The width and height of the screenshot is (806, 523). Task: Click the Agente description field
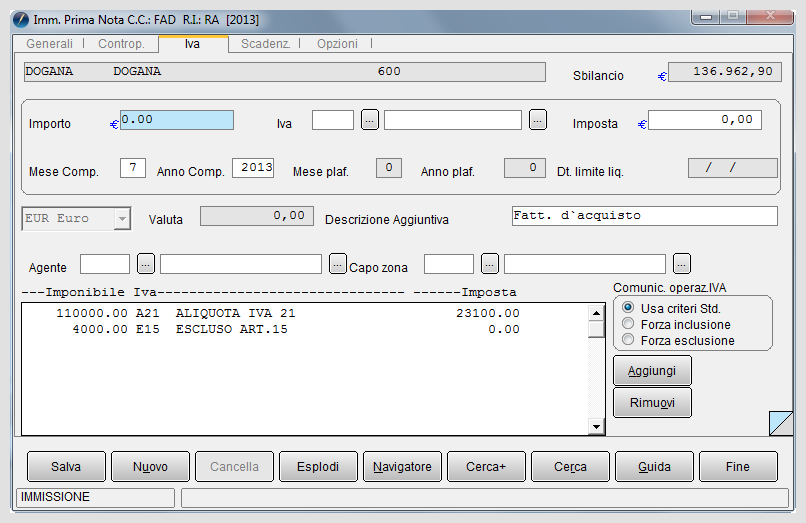241,264
